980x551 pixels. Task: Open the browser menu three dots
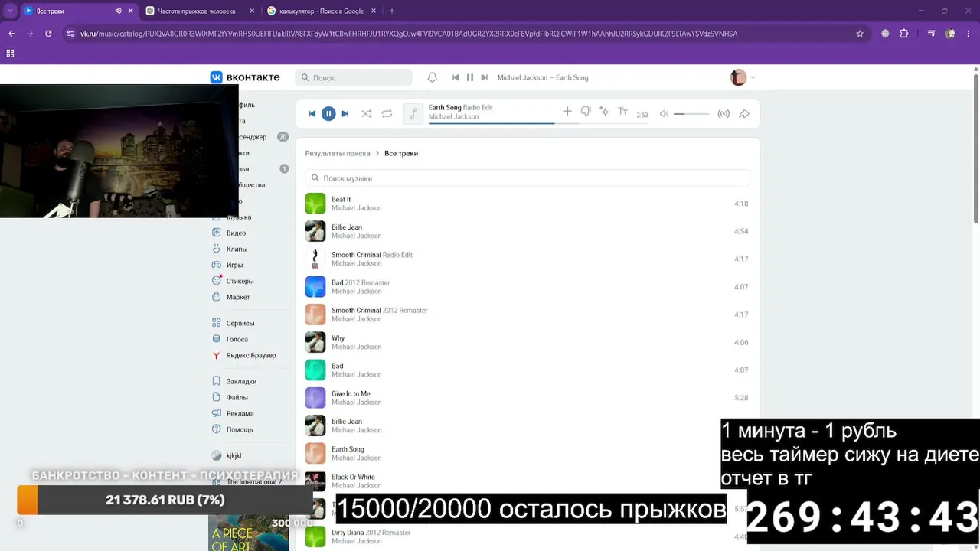pyautogui.click(x=969, y=34)
